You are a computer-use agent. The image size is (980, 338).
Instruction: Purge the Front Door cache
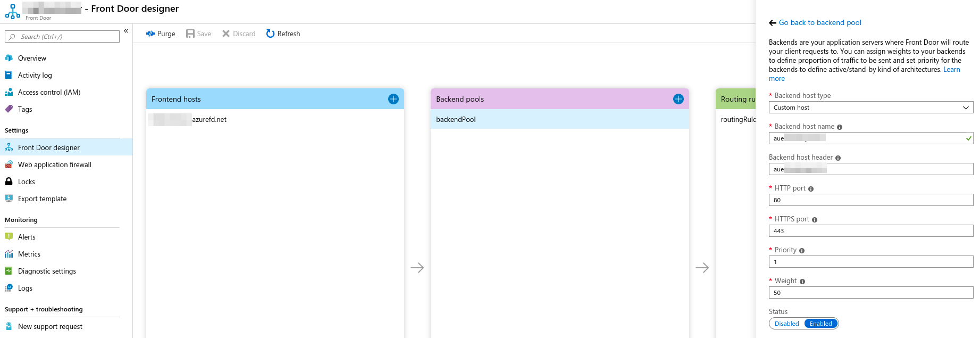161,34
